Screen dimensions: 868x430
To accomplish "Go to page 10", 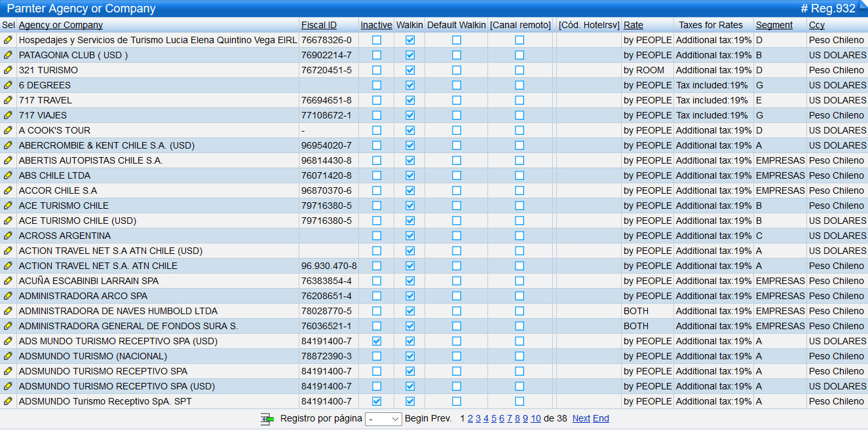I will 536,419.
